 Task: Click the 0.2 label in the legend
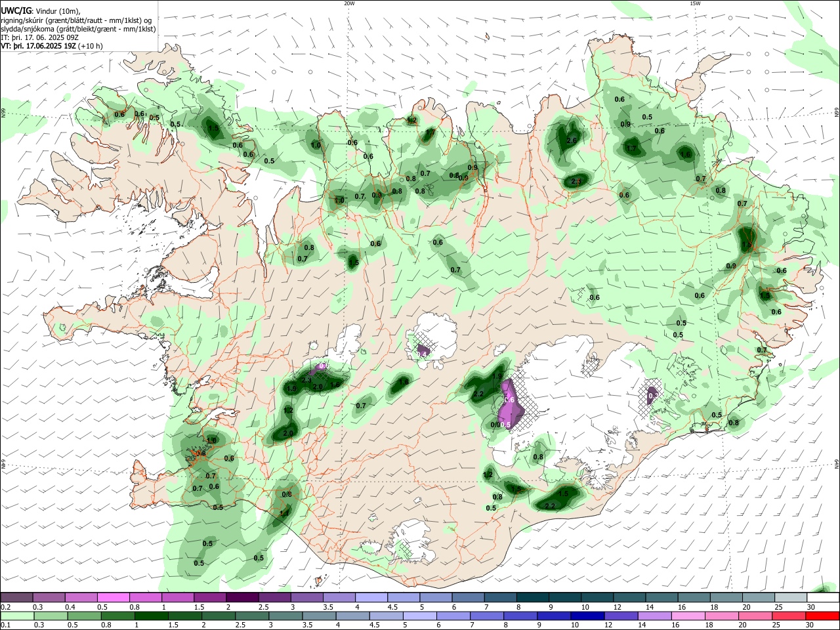pos(6,607)
